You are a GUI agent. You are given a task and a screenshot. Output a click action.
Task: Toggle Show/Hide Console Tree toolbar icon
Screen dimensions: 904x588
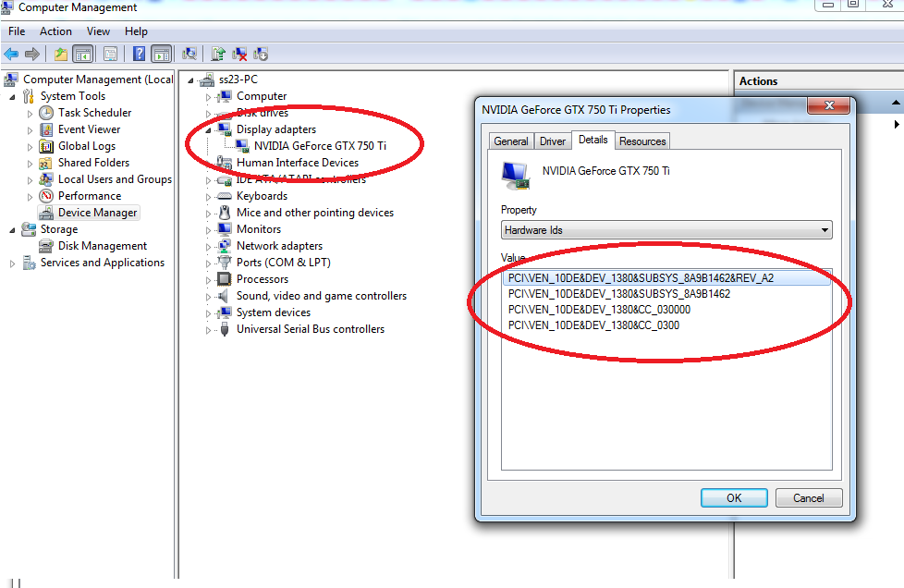(x=82, y=55)
